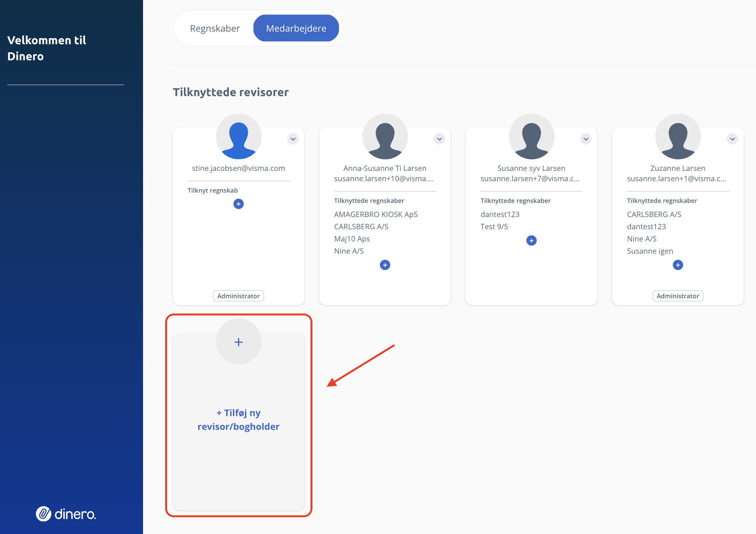This screenshot has width=756, height=534.
Task: Add regnskab via plus on Susanne syv card
Action: (x=531, y=241)
